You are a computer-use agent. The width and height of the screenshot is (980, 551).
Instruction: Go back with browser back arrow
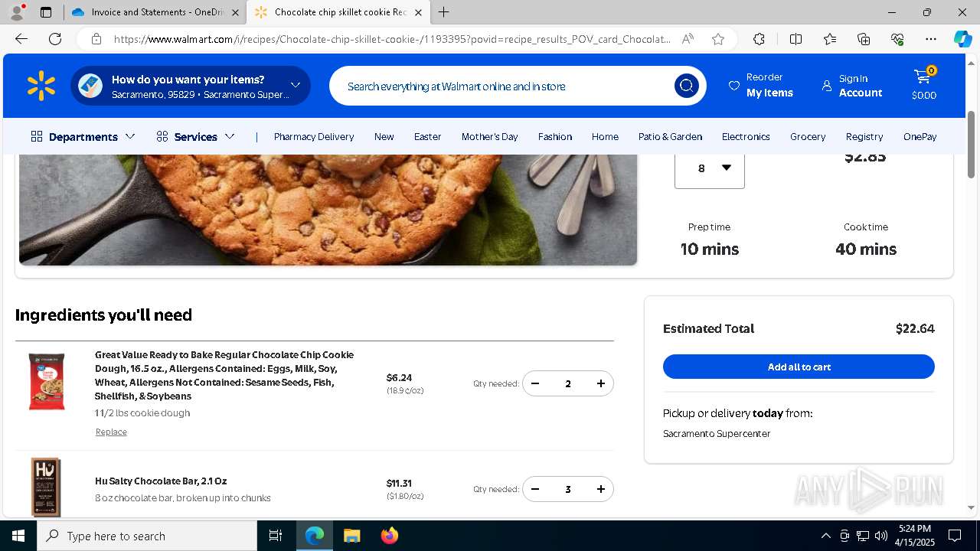[21, 39]
